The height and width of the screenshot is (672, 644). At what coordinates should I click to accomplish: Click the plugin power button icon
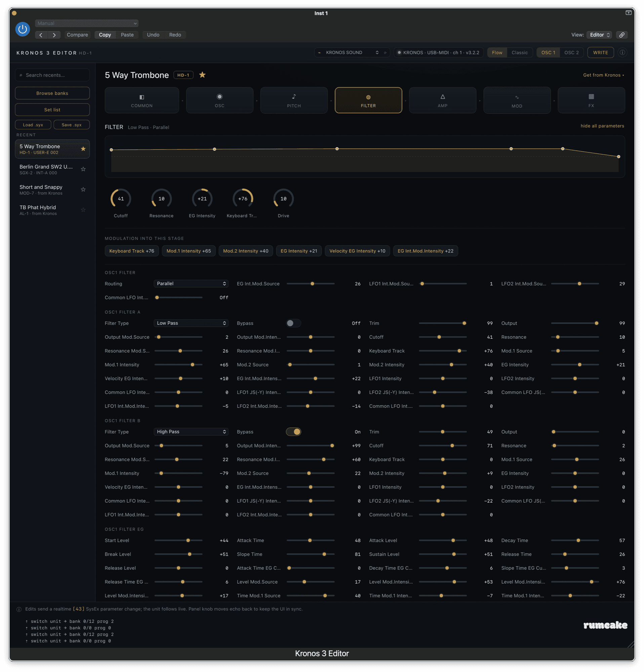click(x=23, y=29)
